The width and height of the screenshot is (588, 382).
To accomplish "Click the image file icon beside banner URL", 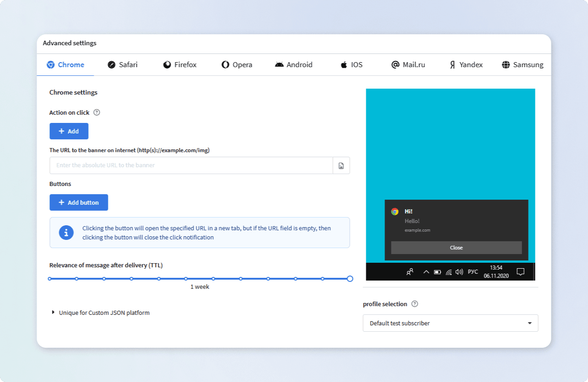I will point(341,165).
